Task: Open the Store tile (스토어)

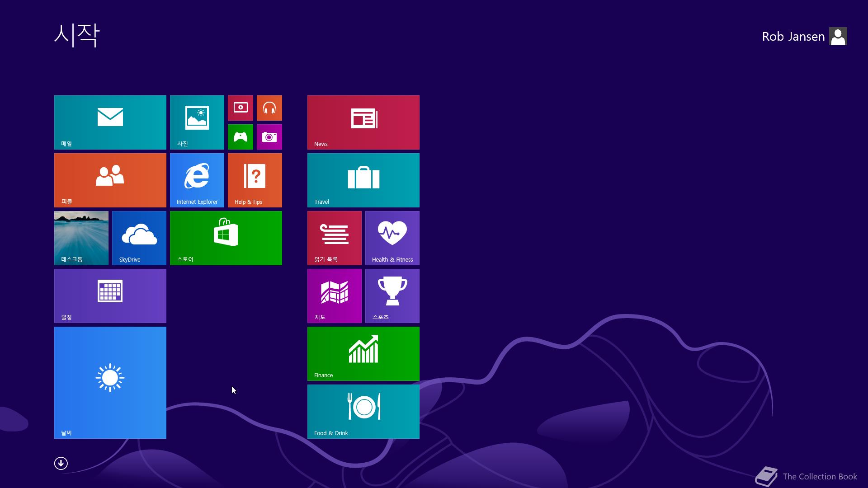Action: [x=226, y=238]
